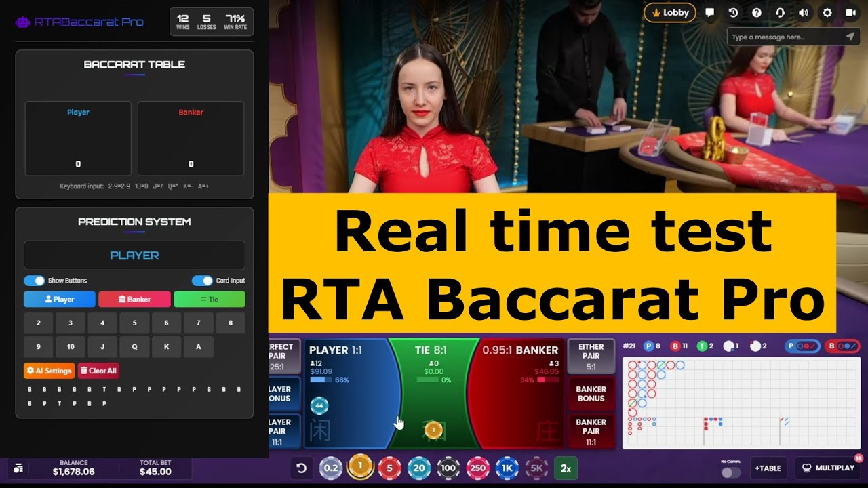
Task: Bet on TIE 8:1 area
Action: pyautogui.click(x=433, y=394)
